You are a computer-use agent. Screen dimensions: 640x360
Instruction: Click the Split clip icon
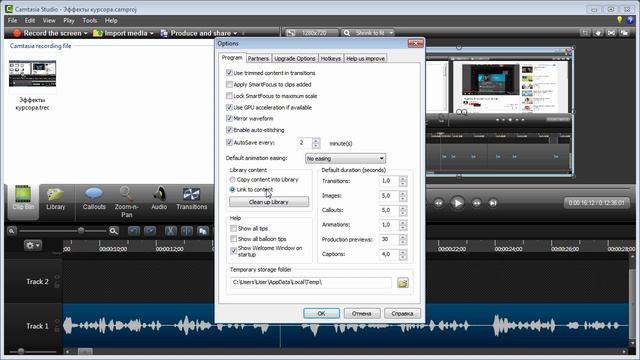pos(187,231)
